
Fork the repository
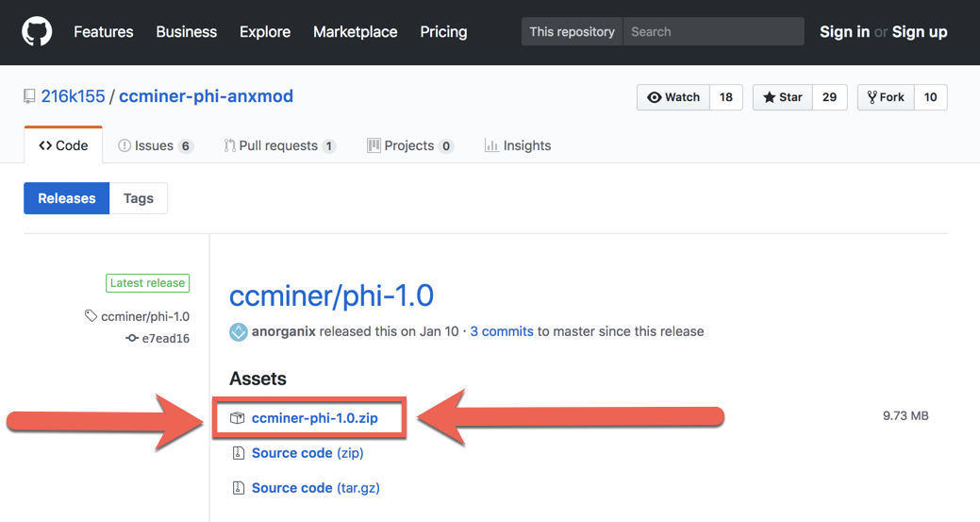tap(886, 97)
